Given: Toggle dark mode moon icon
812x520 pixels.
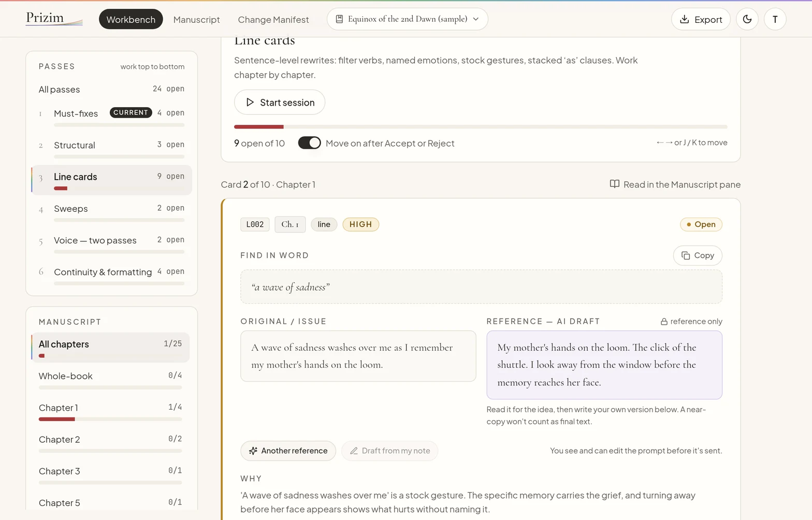Looking at the screenshot, I should click(747, 19).
